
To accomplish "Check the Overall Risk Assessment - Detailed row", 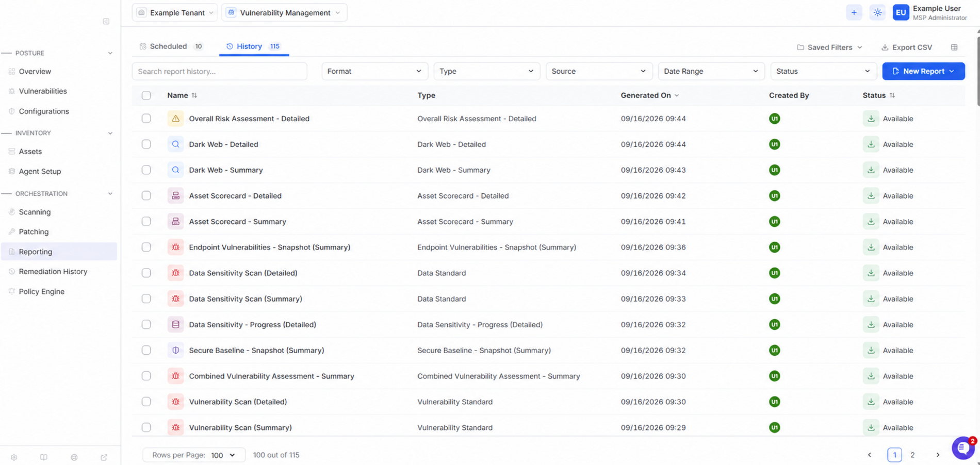I will click(146, 119).
